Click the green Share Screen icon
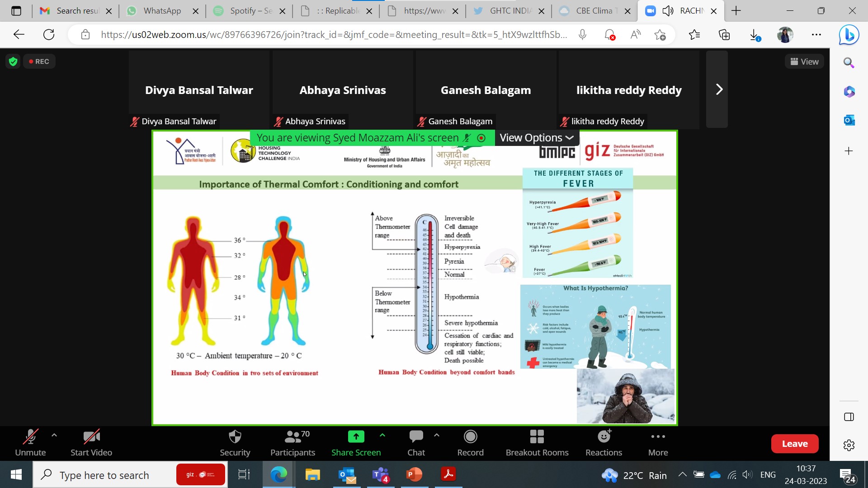This screenshot has height=488, width=868. 356,437
